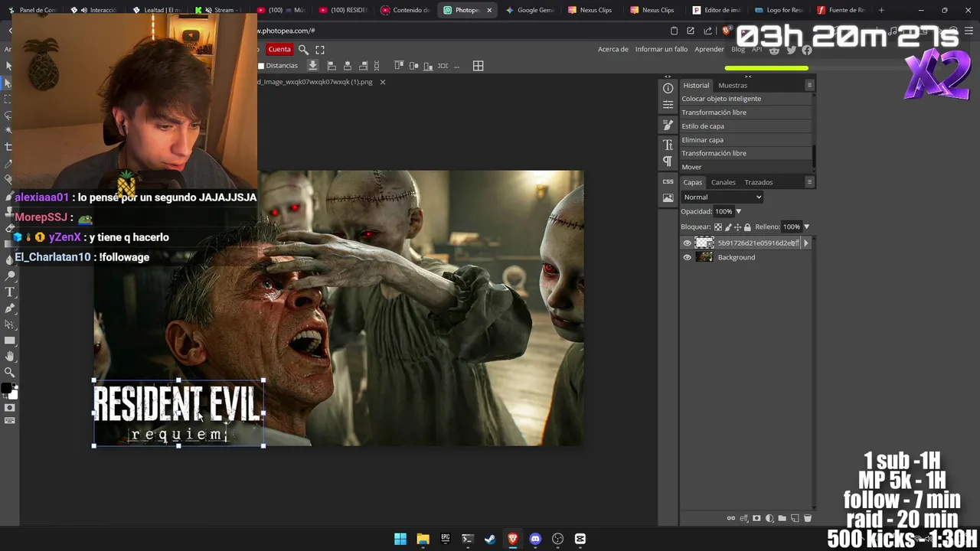Image resolution: width=980 pixels, height=551 pixels.
Task: Select history step Eliminar capa
Action: tap(746, 140)
